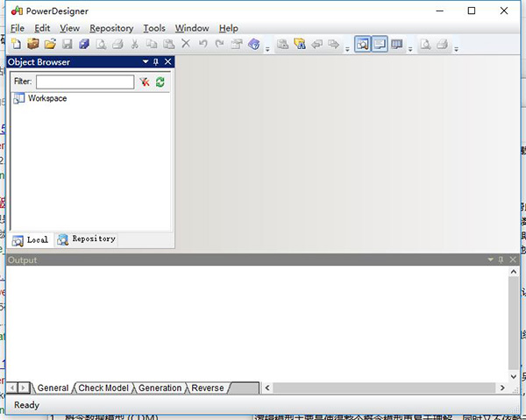Open the Help menu

tap(229, 28)
